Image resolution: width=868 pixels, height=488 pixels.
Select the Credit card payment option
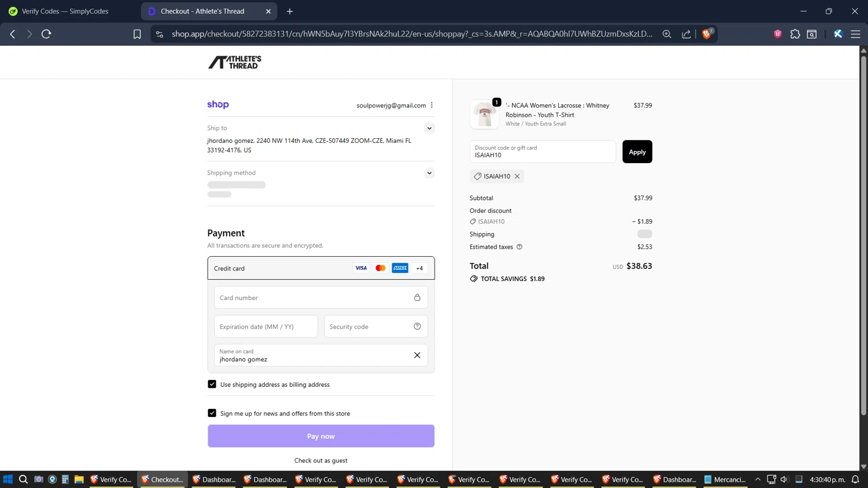[x=321, y=268]
